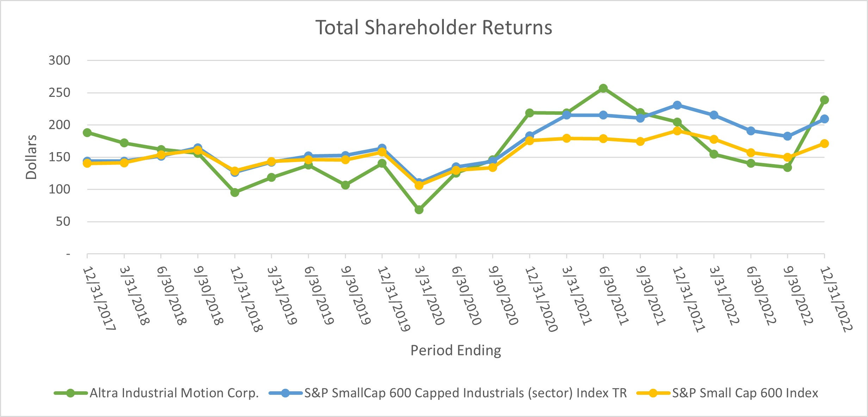Click the "Period Ending" horizontal axis title
Image resolution: width=868 pixels, height=417 pixels.
(x=455, y=350)
